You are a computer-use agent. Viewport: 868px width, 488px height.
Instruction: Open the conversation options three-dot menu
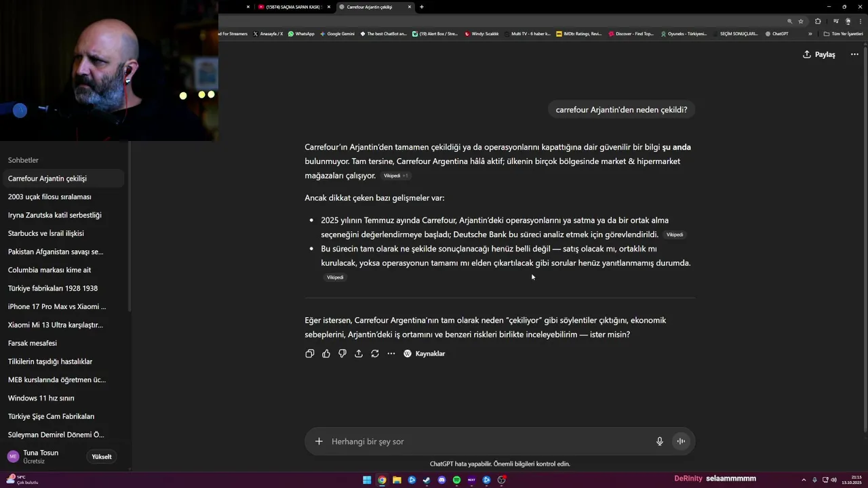pyautogui.click(x=854, y=54)
